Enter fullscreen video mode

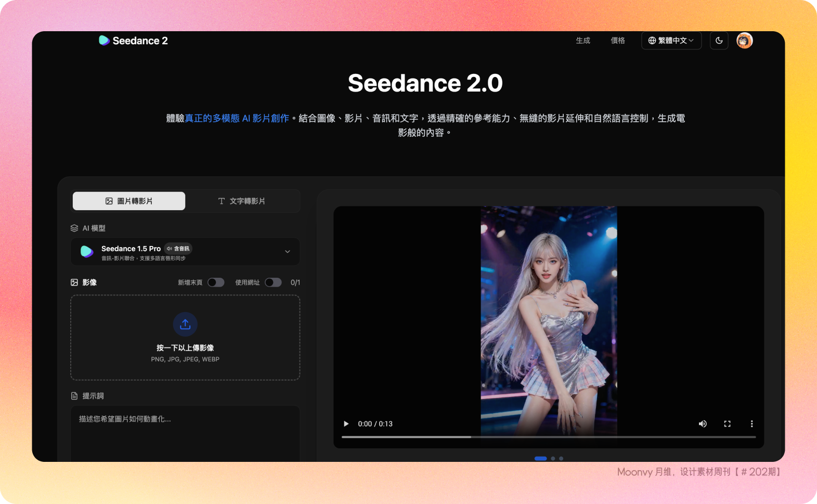point(727,424)
